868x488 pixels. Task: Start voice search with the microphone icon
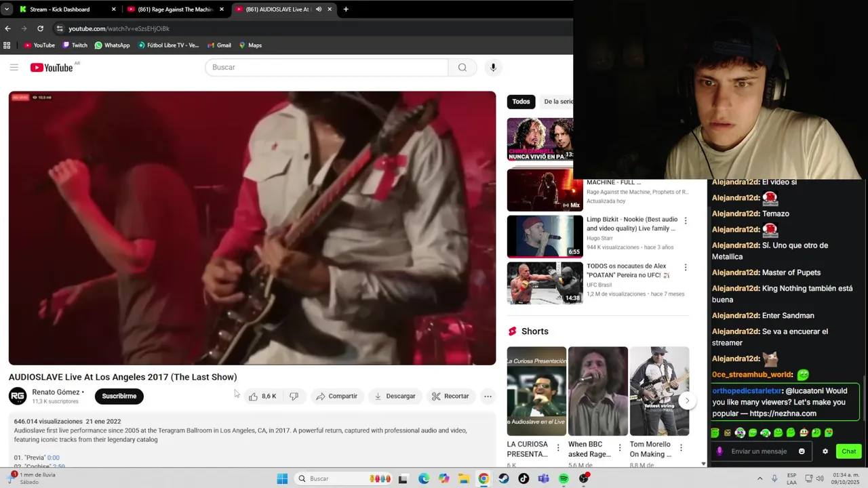click(x=493, y=67)
